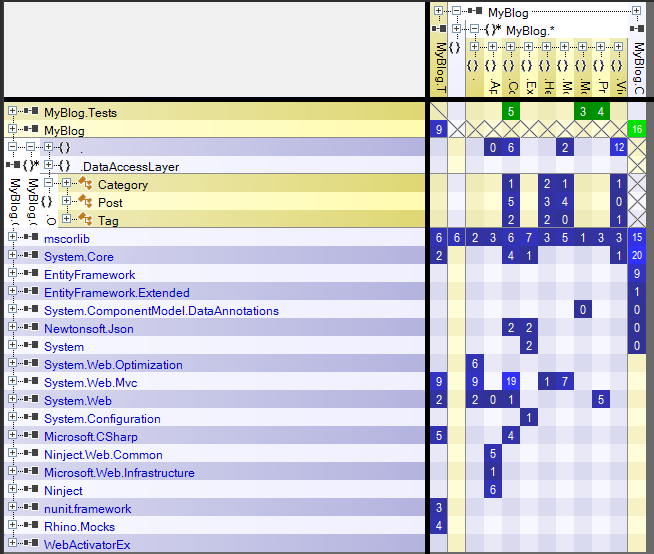The height and width of the screenshot is (554, 654).
Task: Click the cell with 4 in Microsoft.CSharp row
Action: click(x=511, y=436)
